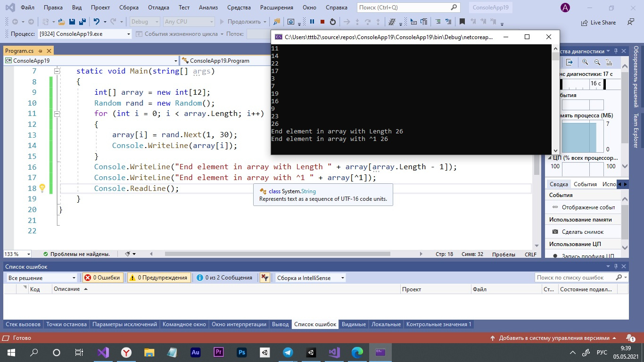Zoom out on the diagnostics timeline
Viewport: 644px width, 362px height.
[597, 62]
